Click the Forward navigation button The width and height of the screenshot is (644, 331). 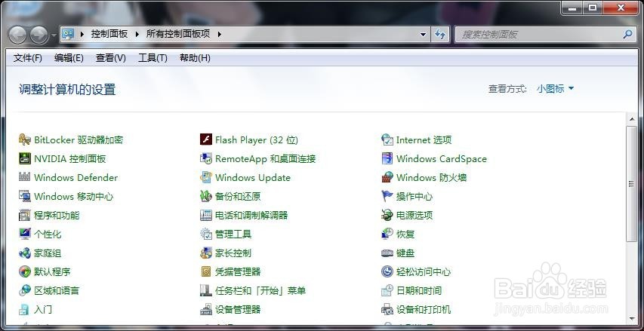coord(39,35)
